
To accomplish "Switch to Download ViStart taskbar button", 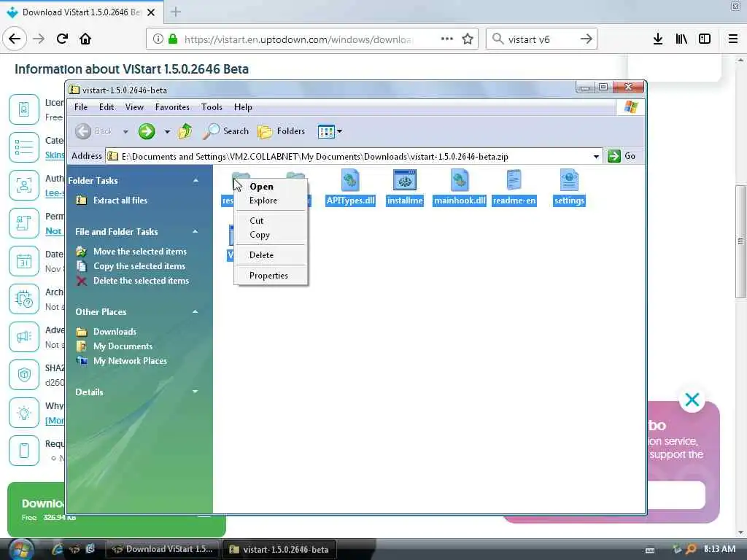I will (x=162, y=549).
